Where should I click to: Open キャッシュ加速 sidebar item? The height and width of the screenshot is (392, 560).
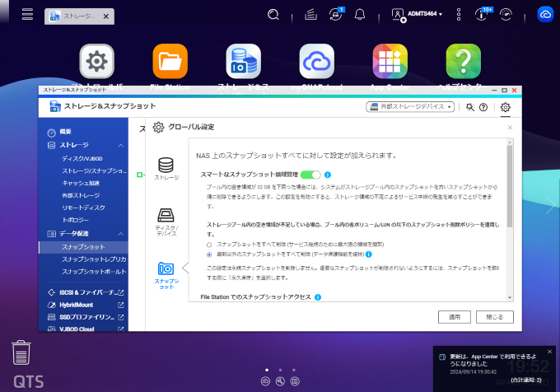tap(81, 183)
